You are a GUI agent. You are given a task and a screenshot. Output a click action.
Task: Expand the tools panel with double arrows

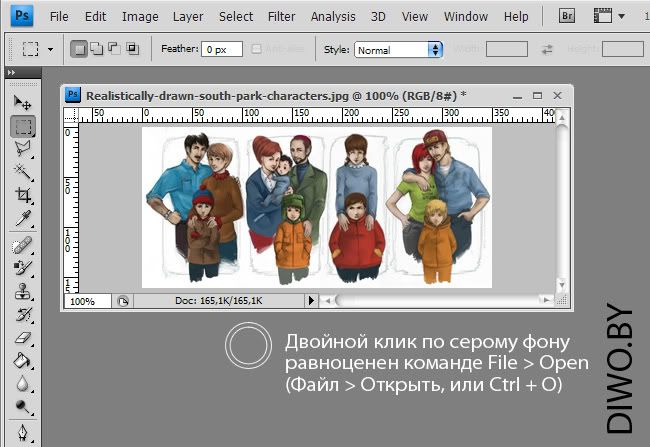pos(12,73)
